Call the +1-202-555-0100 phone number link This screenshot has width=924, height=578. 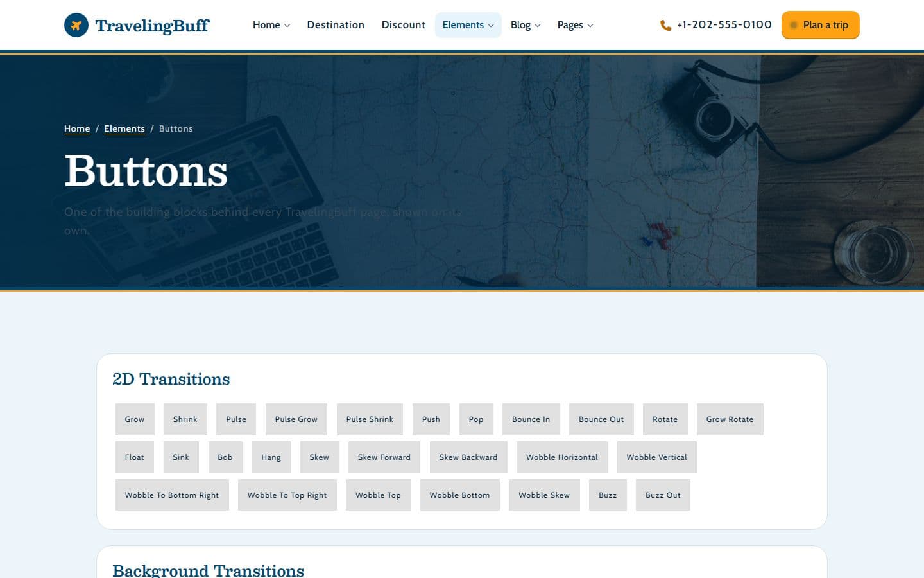pyautogui.click(x=724, y=25)
